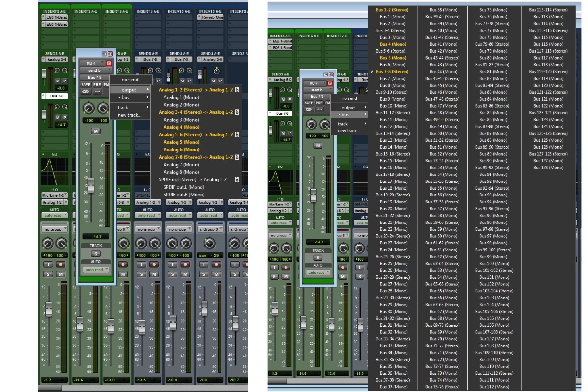
Task: Click input monitor 'I' on first strip, right mixer
Action: [x=274, y=267]
